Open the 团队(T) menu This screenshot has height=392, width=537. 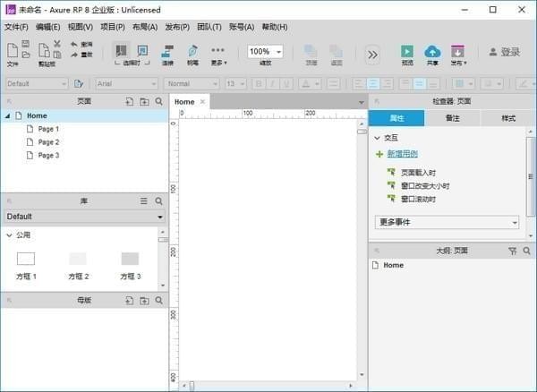(209, 27)
